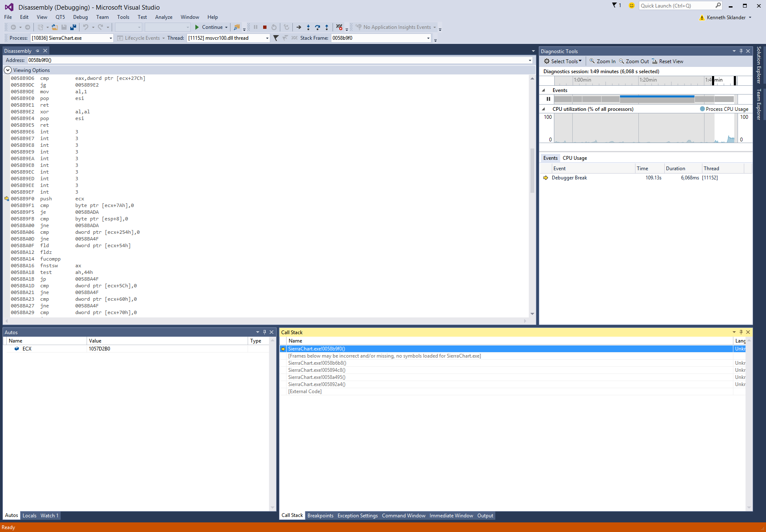Screen dimensions: 766x532
Task: Click the Save disk icon
Action: (64, 27)
